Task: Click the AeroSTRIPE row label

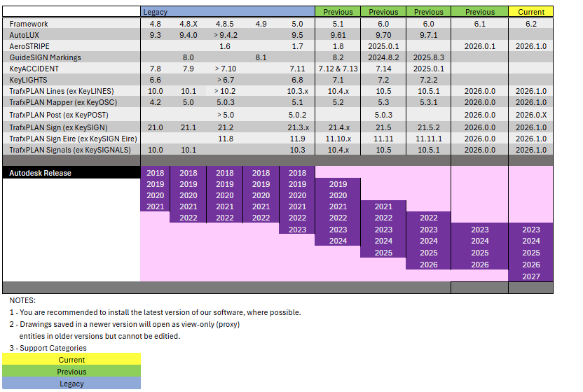Action: point(29,46)
